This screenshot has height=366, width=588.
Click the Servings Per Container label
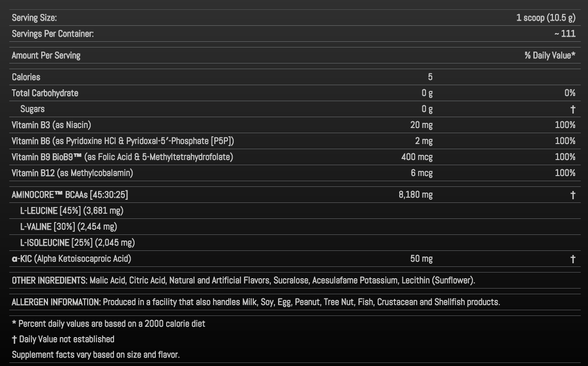[53, 34]
